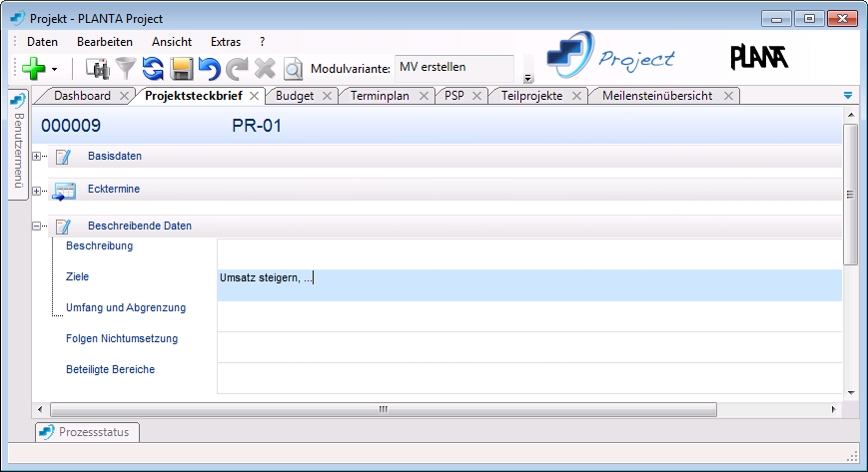Close the Projektsteckbrief tab
Image resolution: width=868 pixels, height=472 pixels.
click(x=254, y=96)
